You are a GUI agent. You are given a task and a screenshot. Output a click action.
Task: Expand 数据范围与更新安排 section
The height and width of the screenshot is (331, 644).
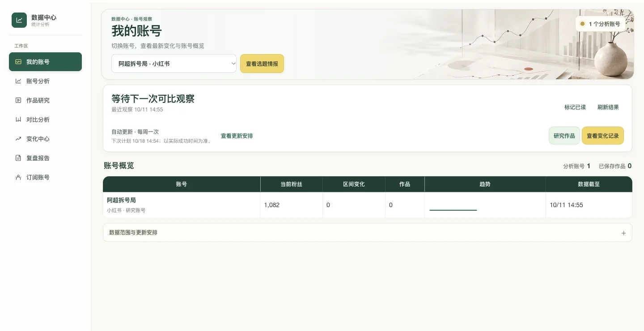367,233
